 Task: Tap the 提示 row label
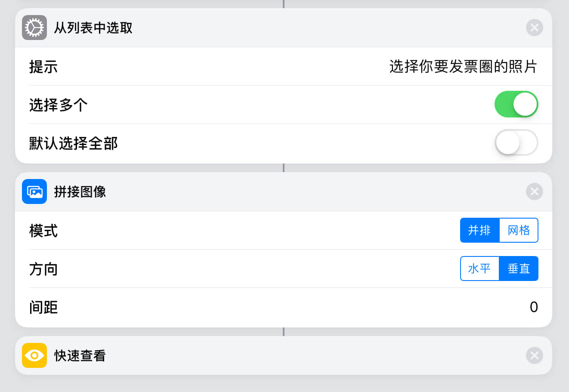point(43,67)
